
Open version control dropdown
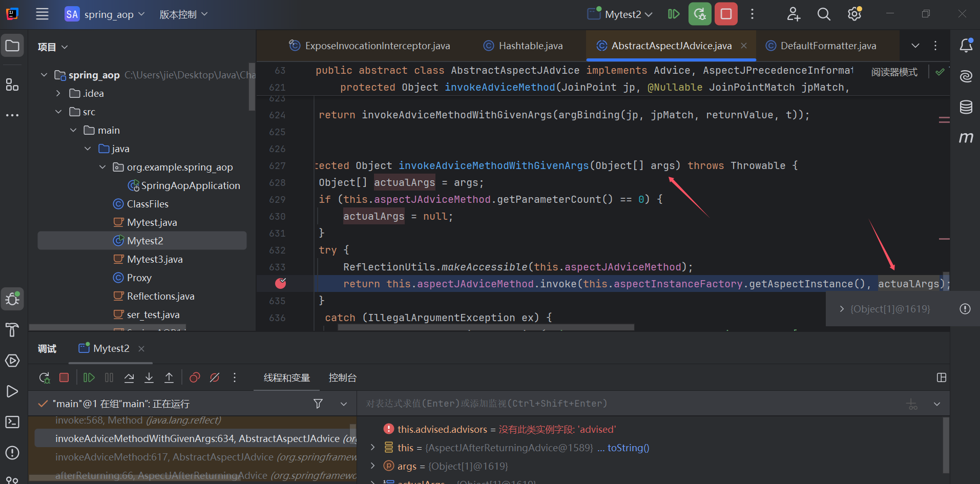tap(183, 14)
